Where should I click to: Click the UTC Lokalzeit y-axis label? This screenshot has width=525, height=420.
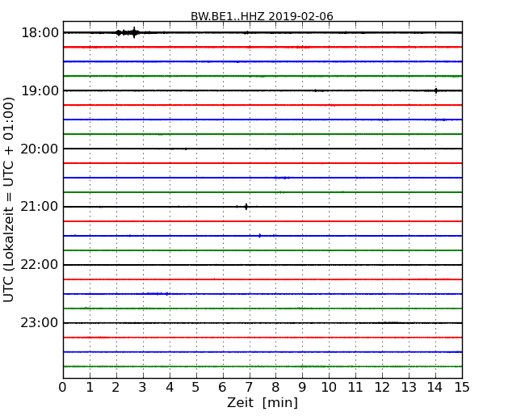[8, 199]
